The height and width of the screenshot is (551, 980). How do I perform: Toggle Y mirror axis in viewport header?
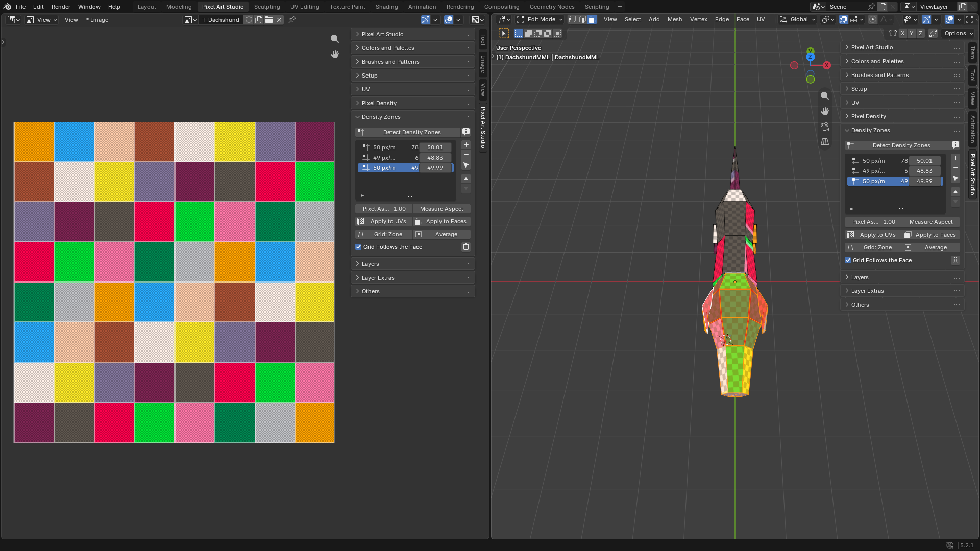912,33
